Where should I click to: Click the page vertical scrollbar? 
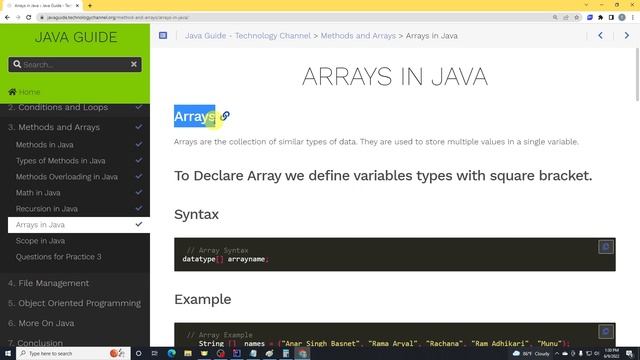637,74
